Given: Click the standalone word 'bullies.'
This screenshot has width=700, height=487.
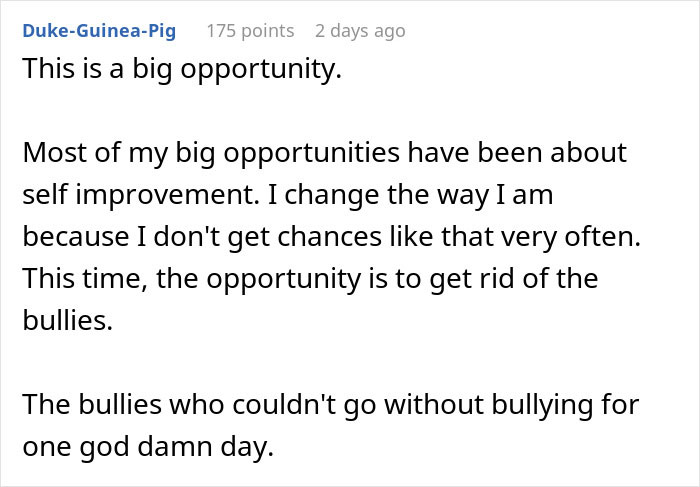Looking at the screenshot, I should click(67, 320).
